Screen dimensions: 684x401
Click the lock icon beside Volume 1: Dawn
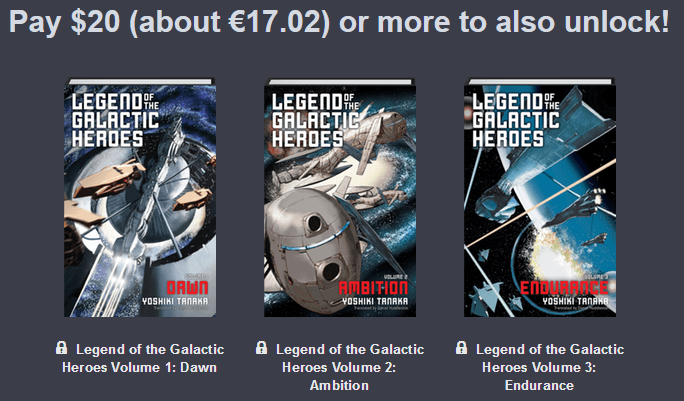click(x=62, y=348)
